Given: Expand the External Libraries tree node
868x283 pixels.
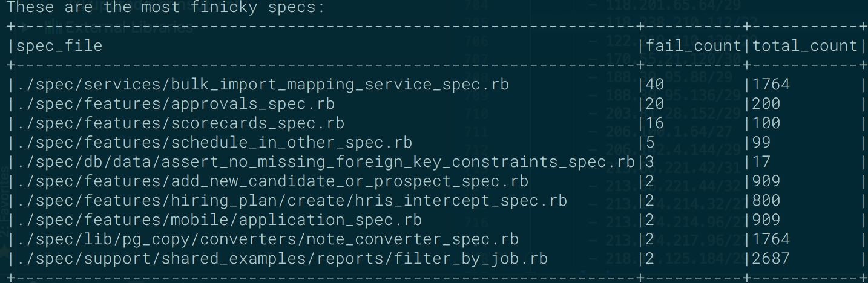Looking at the screenshot, I should pos(26,27).
